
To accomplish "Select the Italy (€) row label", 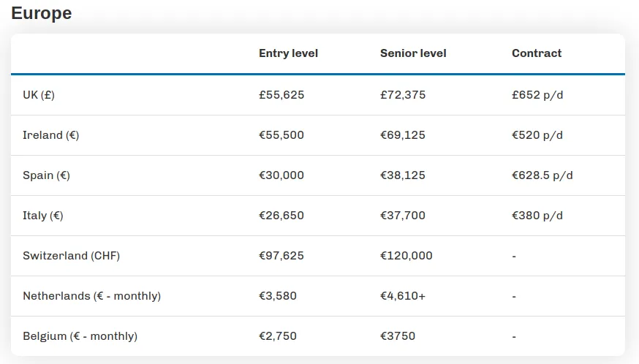I will 45,216.
